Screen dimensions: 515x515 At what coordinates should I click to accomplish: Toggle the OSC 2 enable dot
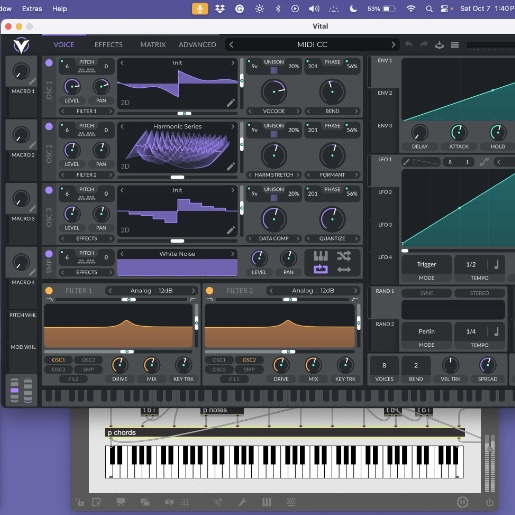point(49,126)
